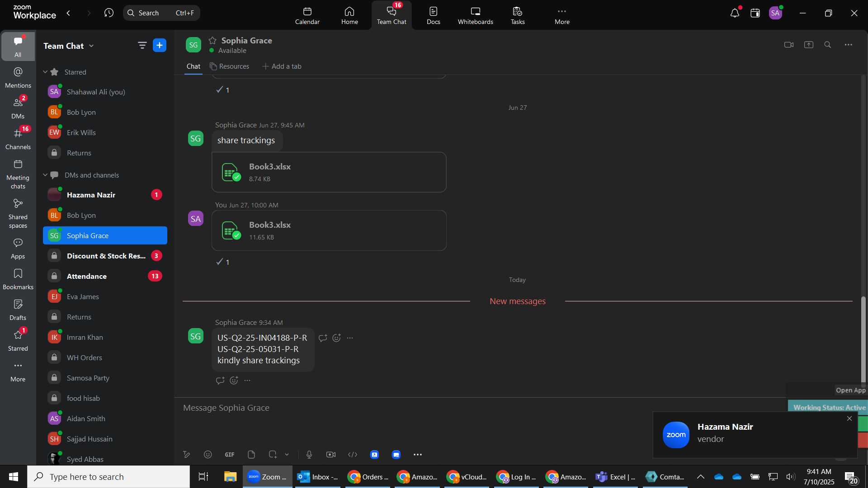
Task: Open the Whiteboards tab
Action: (476, 15)
